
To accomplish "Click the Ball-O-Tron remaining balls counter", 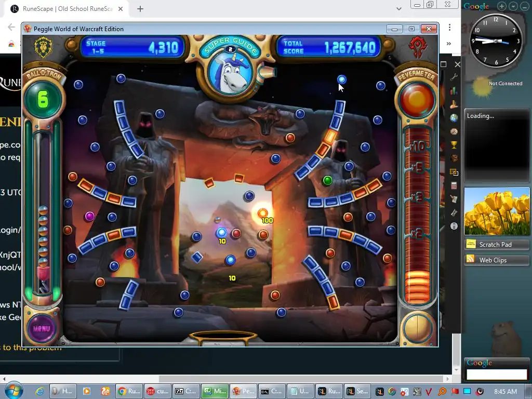I will click(x=43, y=99).
